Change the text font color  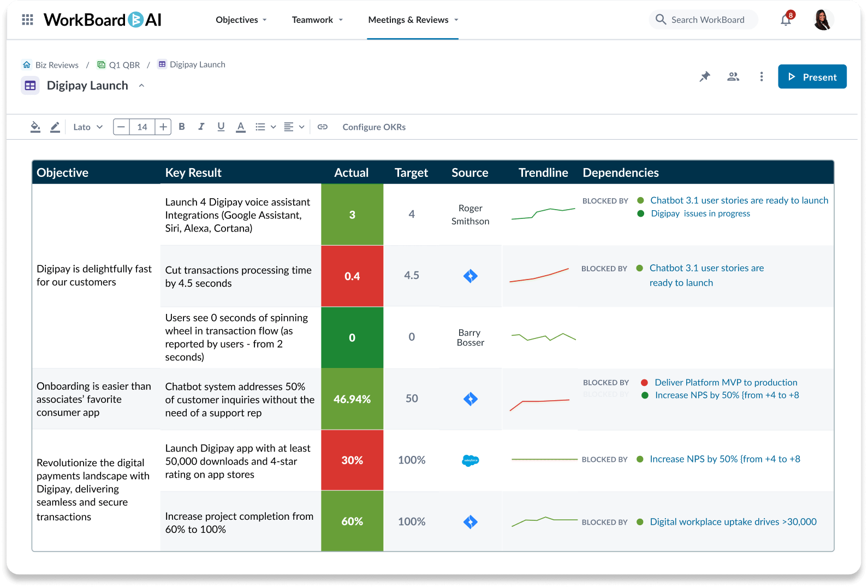[241, 127]
